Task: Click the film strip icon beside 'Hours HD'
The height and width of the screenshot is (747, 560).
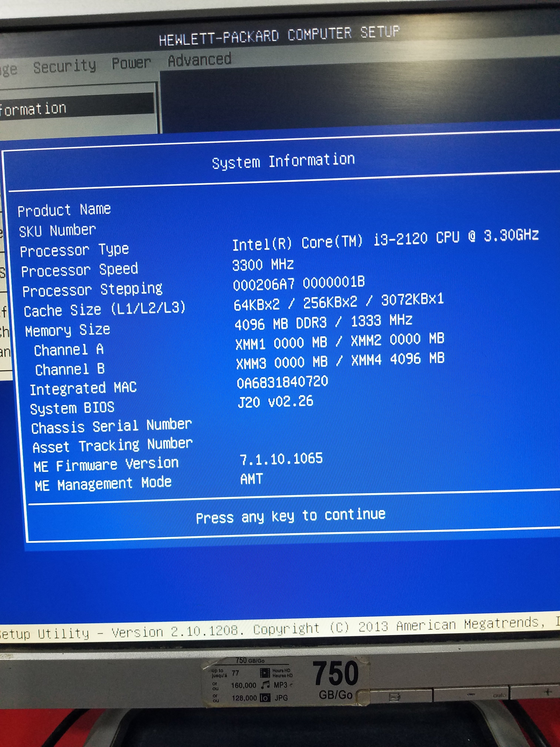Action: (265, 673)
